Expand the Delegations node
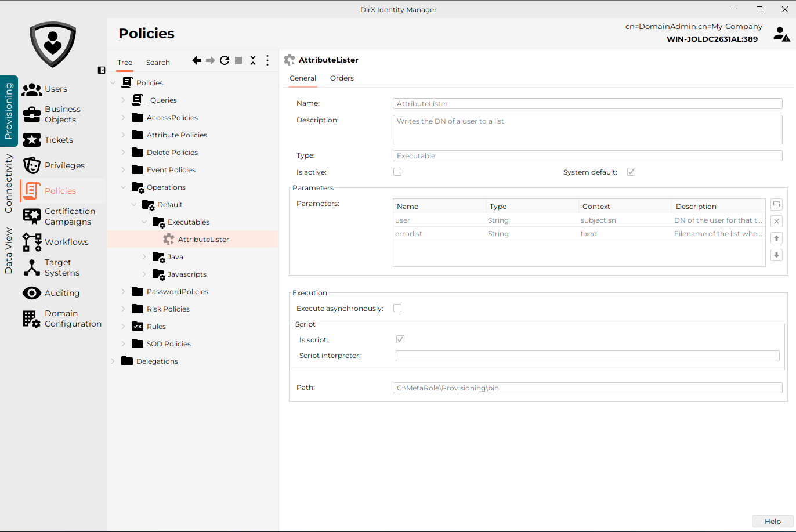The width and height of the screenshot is (796, 532). click(113, 361)
